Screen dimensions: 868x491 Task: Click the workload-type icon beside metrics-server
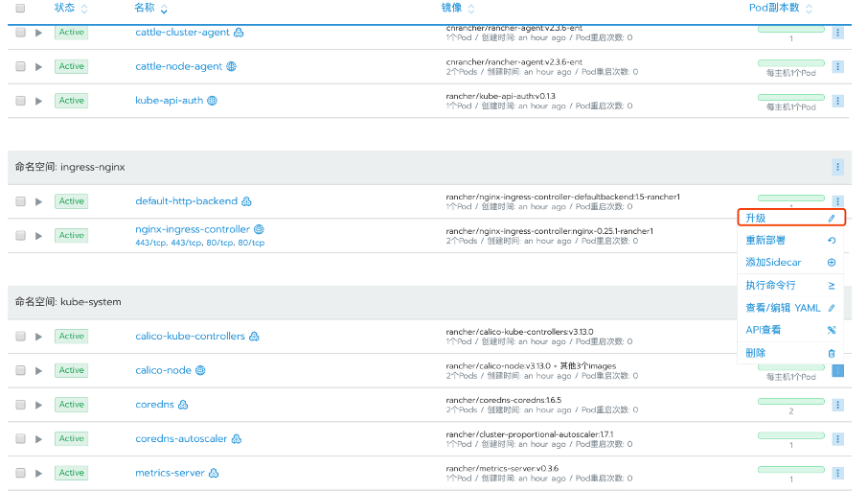214,473
